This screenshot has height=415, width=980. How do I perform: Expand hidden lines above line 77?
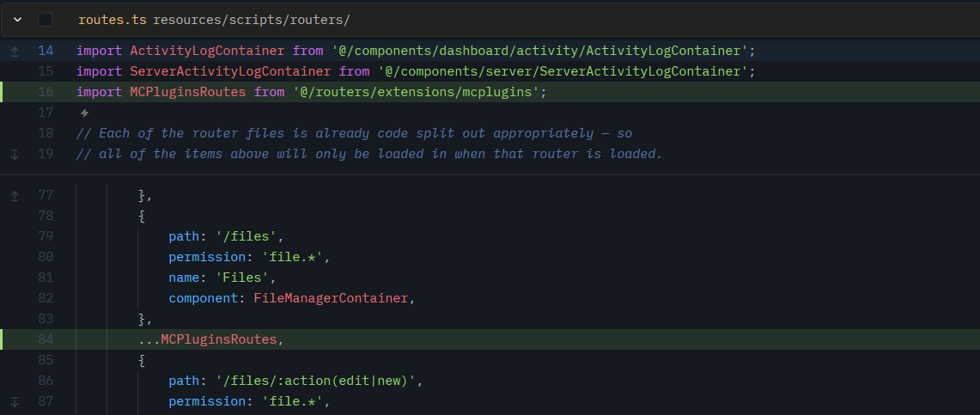click(x=14, y=195)
